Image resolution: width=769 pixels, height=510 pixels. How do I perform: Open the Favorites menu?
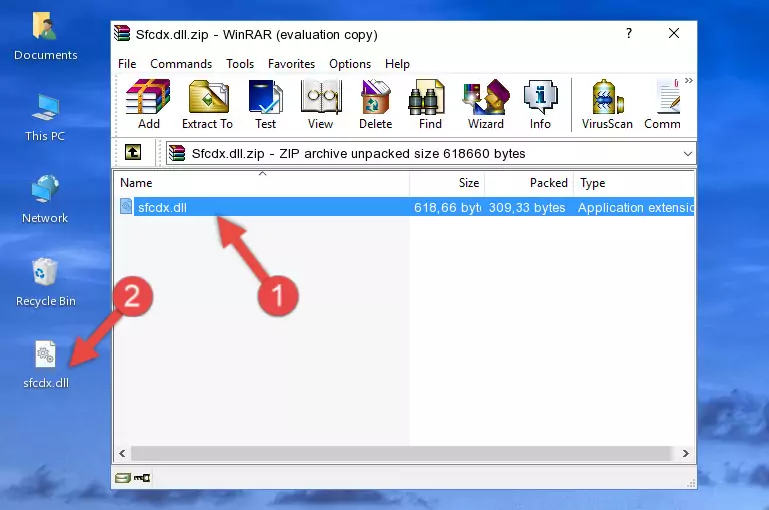click(291, 64)
